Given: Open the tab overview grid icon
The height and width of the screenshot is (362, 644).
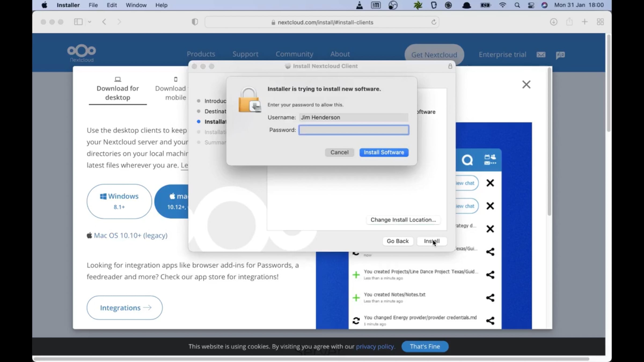Looking at the screenshot, I should click(x=600, y=22).
